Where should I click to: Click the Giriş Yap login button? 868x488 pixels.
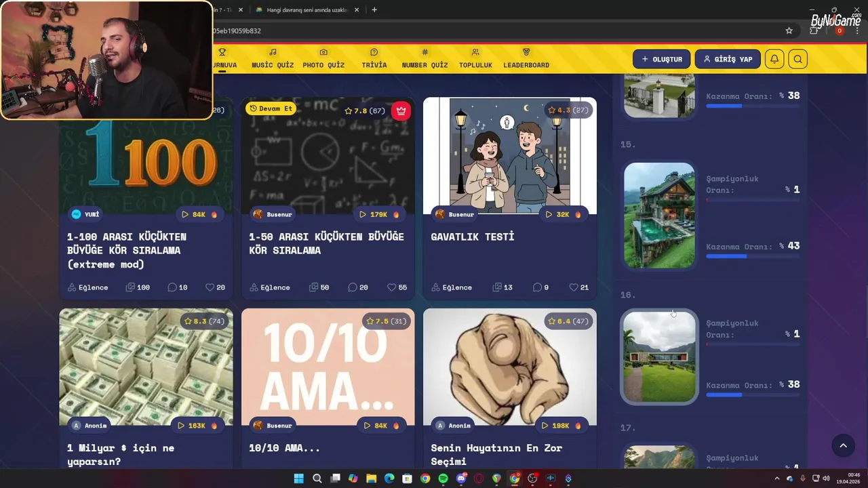(728, 59)
